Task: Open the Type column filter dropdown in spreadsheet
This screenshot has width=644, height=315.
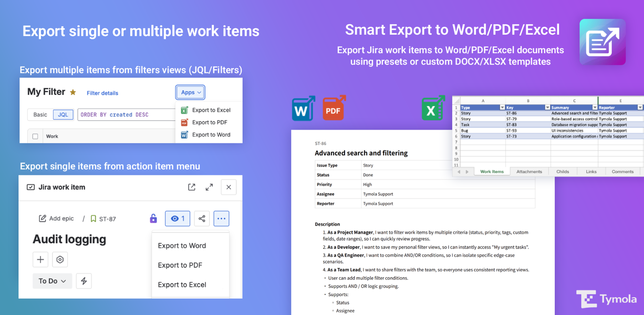Action: tap(502, 108)
